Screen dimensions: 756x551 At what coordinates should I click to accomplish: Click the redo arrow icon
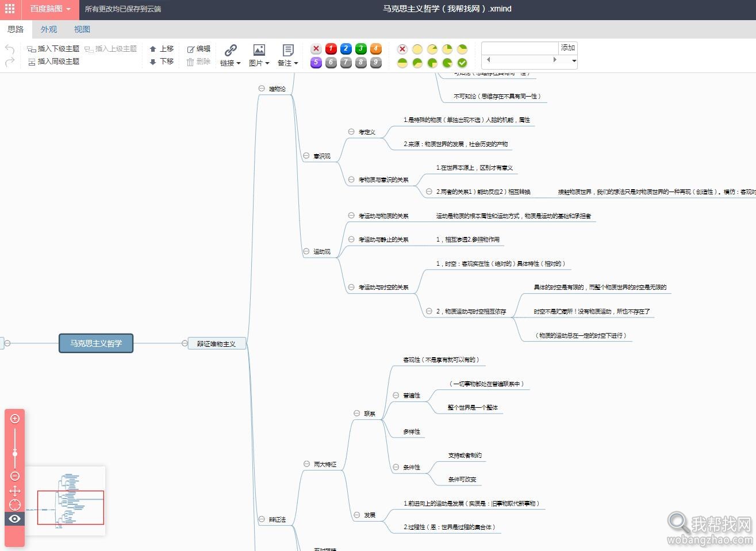(x=10, y=62)
